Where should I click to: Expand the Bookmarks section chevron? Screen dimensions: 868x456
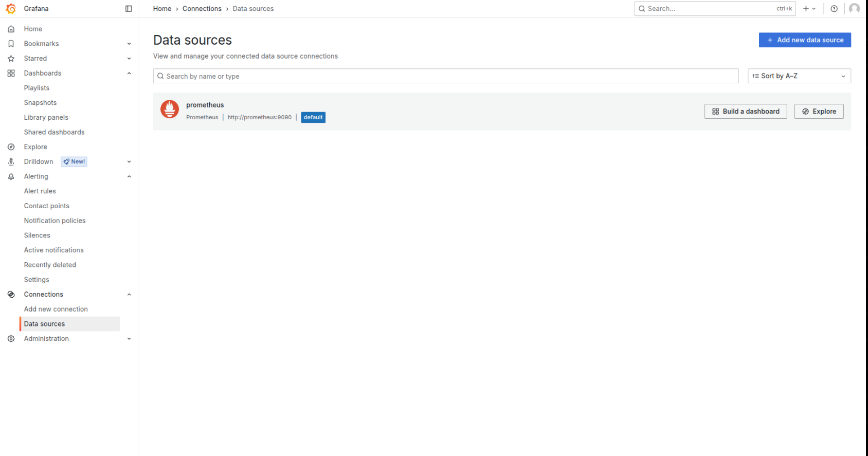(129, 44)
